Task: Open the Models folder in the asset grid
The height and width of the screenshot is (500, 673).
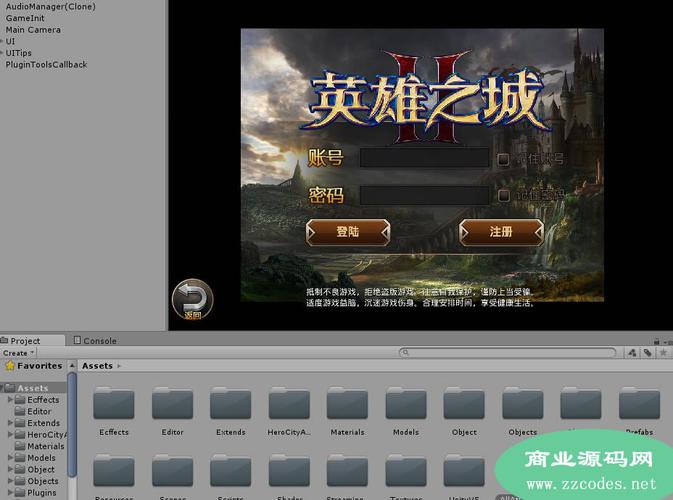Action: coord(406,403)
